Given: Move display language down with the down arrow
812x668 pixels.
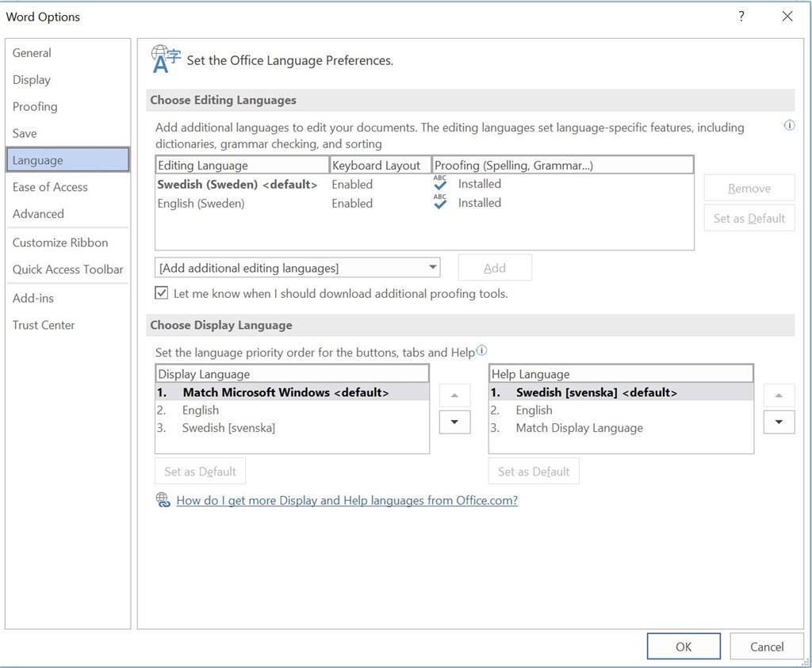Looking at the screenshot, I should pos(454,422).
